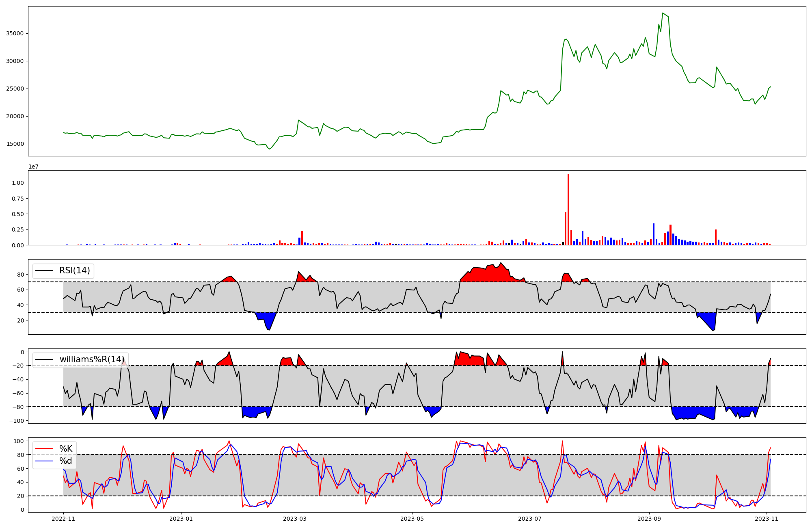Screen dimensions: 812x528
Task: Click the red %K line swatch in legend
Action: tap(44, 449)
